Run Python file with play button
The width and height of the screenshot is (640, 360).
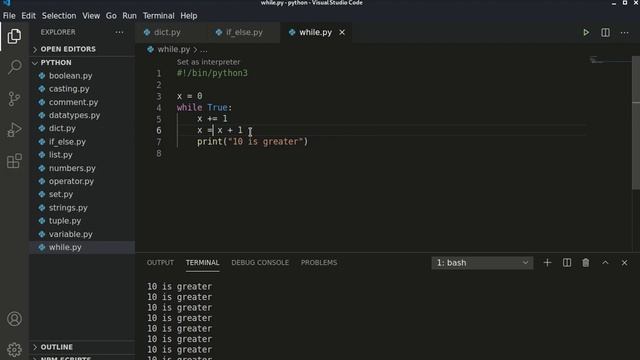coord(586,32)
